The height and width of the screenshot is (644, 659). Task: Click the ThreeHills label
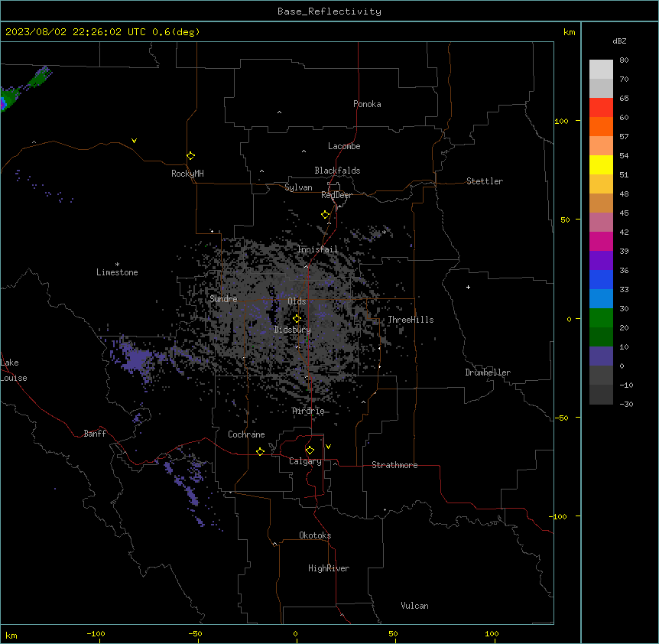411,320
